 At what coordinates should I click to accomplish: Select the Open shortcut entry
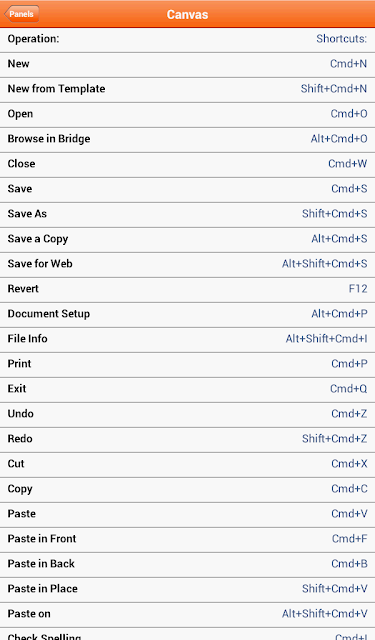click(187, 114)
